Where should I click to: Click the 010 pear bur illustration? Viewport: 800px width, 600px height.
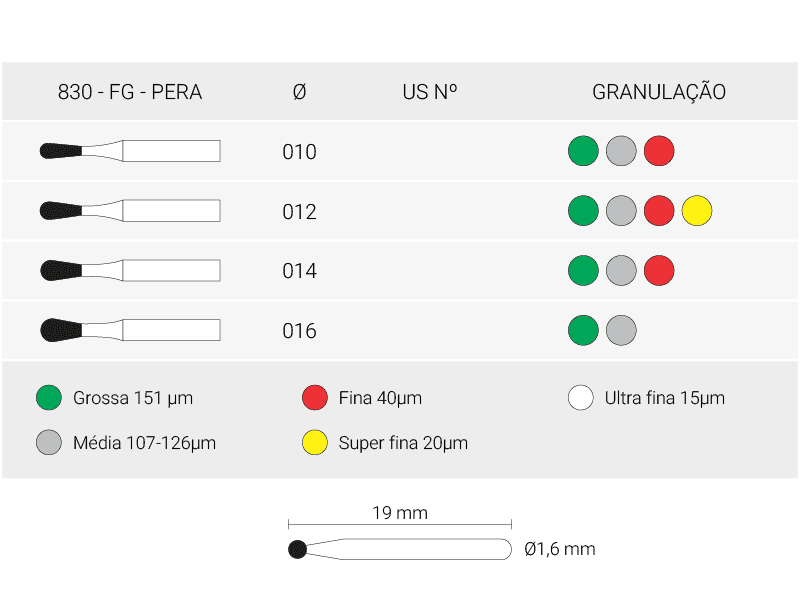click(130, 151)
